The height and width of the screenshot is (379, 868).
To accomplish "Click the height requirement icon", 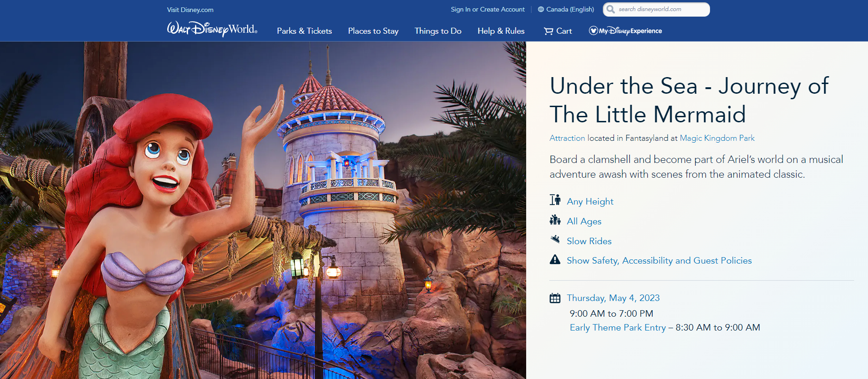I will (x=555, y=200).
